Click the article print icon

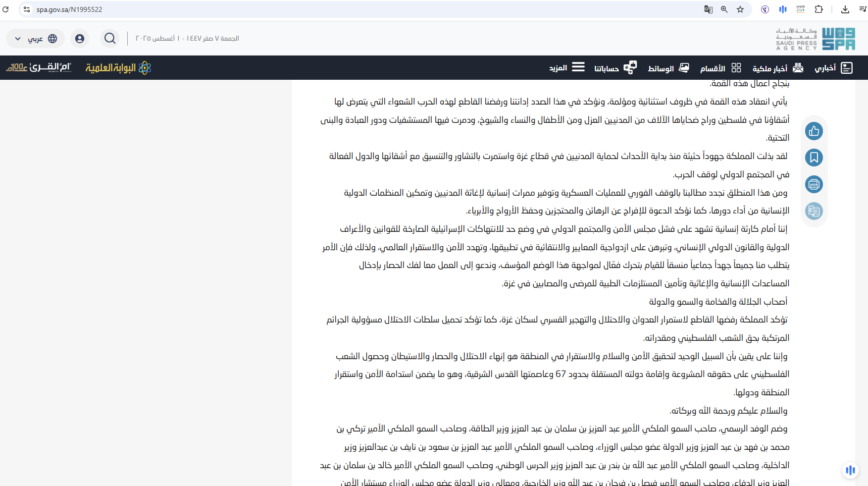(x=814, y=184)
